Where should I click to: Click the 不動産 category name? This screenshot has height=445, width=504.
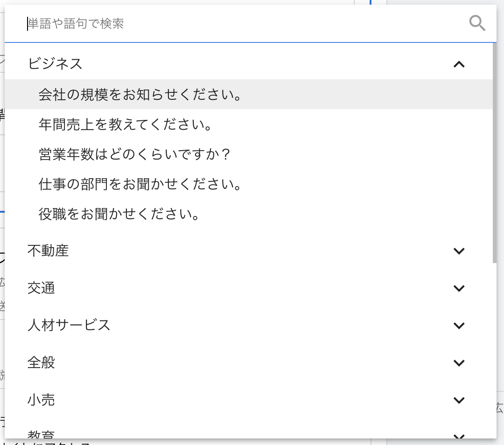48,251
